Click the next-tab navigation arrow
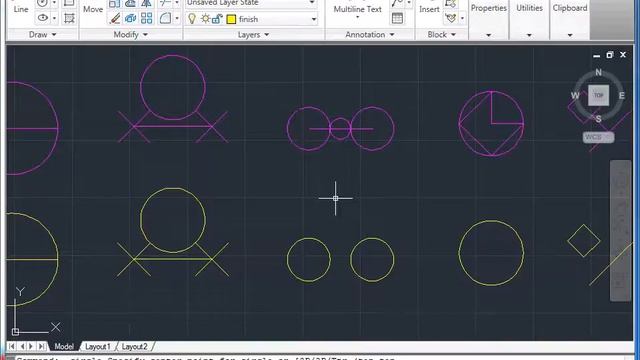Image resolution: width=640 pixels, height=360 pixels. point(31,346)
